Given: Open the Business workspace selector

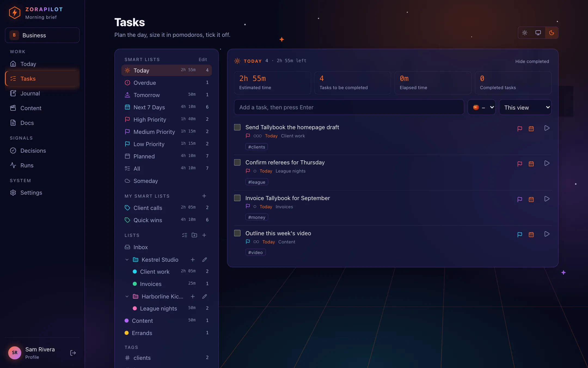Looking at the screenshot, I should [x=42, y=35].
